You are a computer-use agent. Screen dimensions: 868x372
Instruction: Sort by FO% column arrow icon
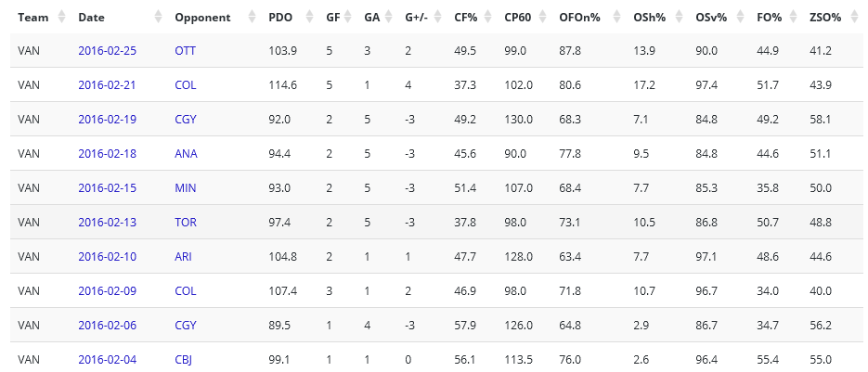pos(793,18)
